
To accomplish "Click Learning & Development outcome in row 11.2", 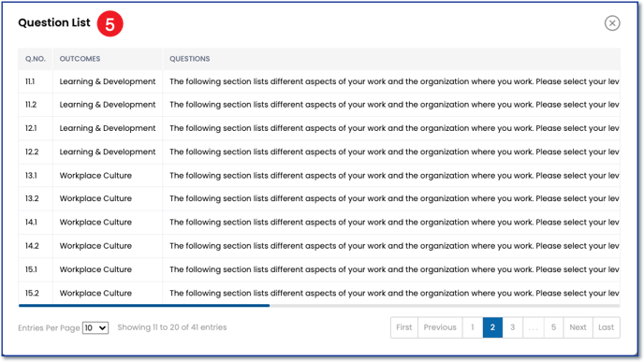I will tap(108, 105).
